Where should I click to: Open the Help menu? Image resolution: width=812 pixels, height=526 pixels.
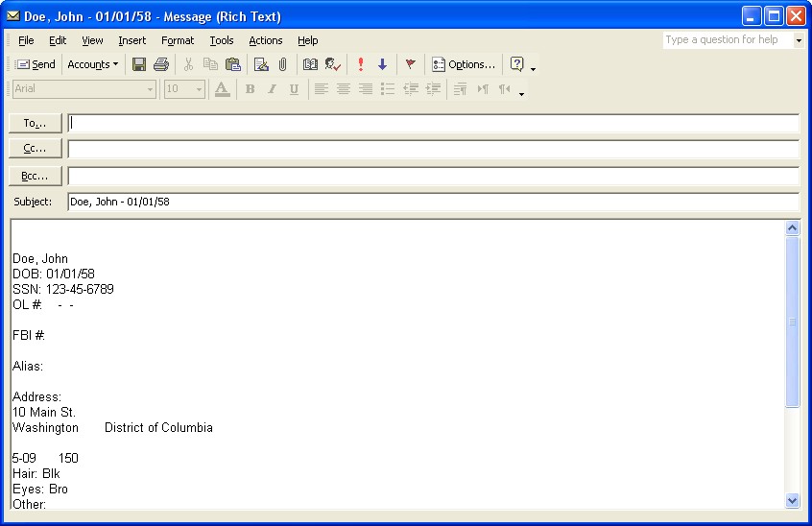click(307, 40)
